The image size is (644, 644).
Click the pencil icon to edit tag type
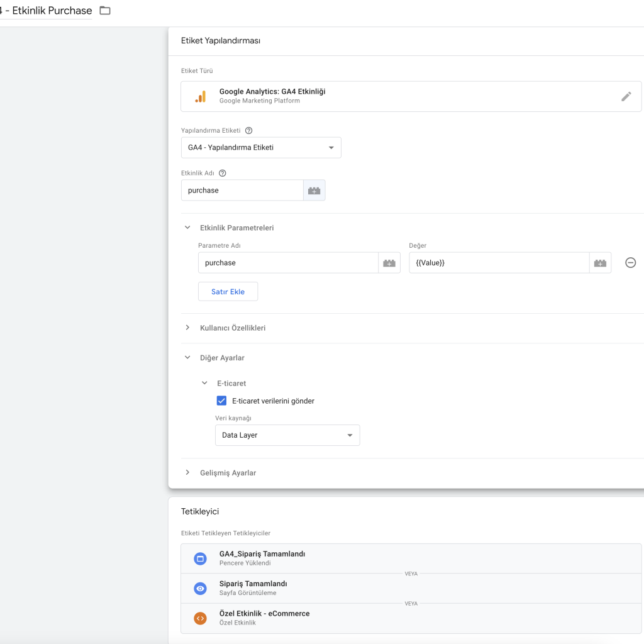click(626, 96)
